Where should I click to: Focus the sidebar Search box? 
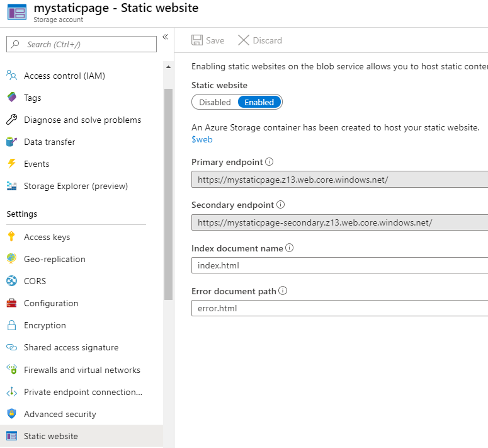(82, 44)
